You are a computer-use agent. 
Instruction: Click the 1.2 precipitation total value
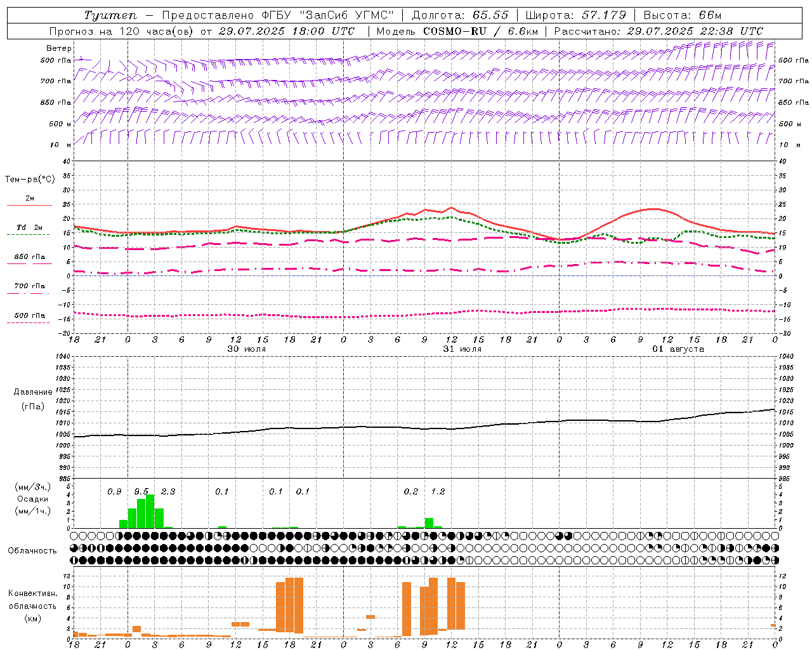click(438, 491)
